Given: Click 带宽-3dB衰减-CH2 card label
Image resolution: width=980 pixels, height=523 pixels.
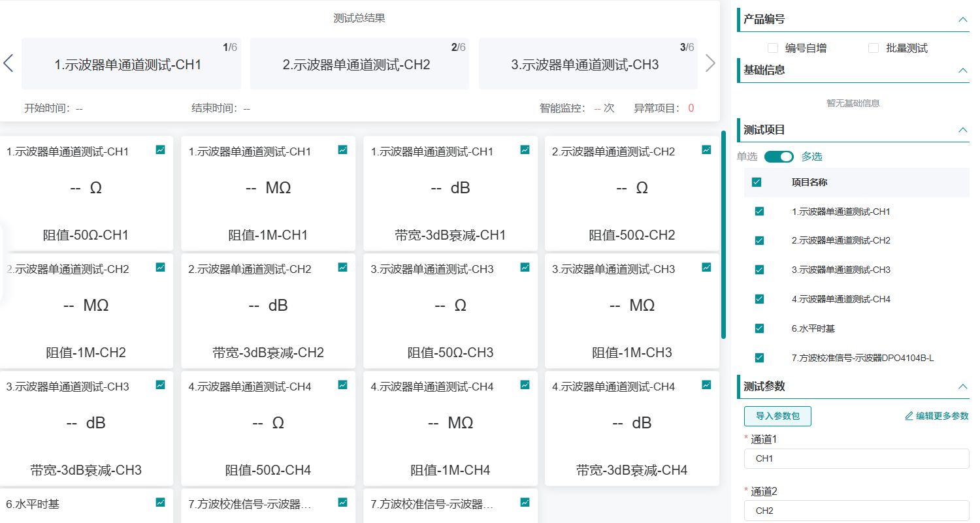Looking at the screenshot, I should (268, 353).
